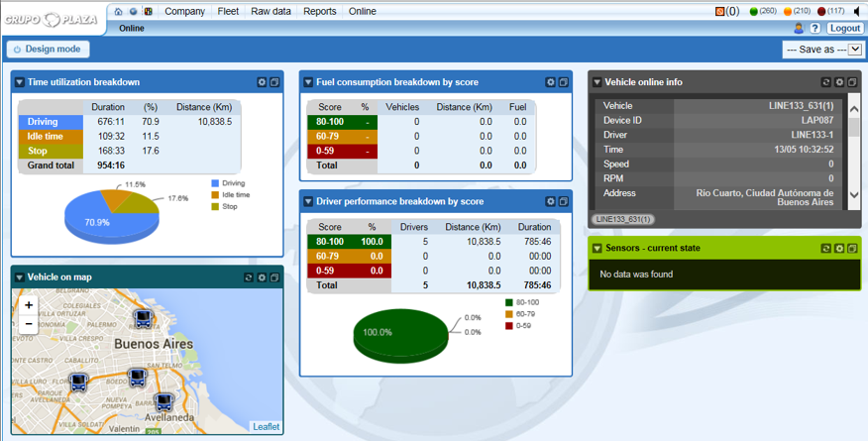Open the Raw data menu
The image size is (868, 441).
pyautogui.click(x=271, y=11)
